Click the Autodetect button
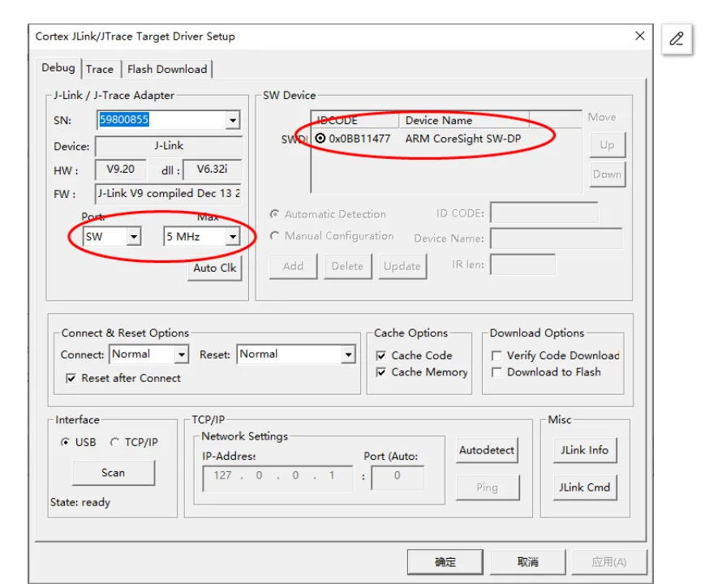718x588 pixels. [x=487, y=450]
